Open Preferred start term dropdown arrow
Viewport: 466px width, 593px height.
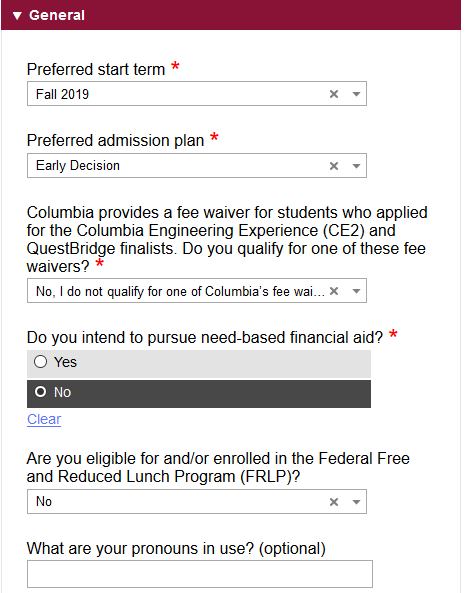tap(356, 94)
